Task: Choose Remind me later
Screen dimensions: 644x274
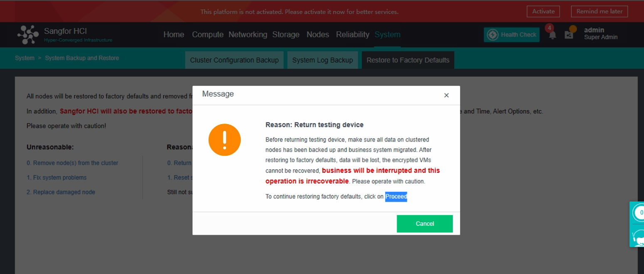Action: click(599, 11)
